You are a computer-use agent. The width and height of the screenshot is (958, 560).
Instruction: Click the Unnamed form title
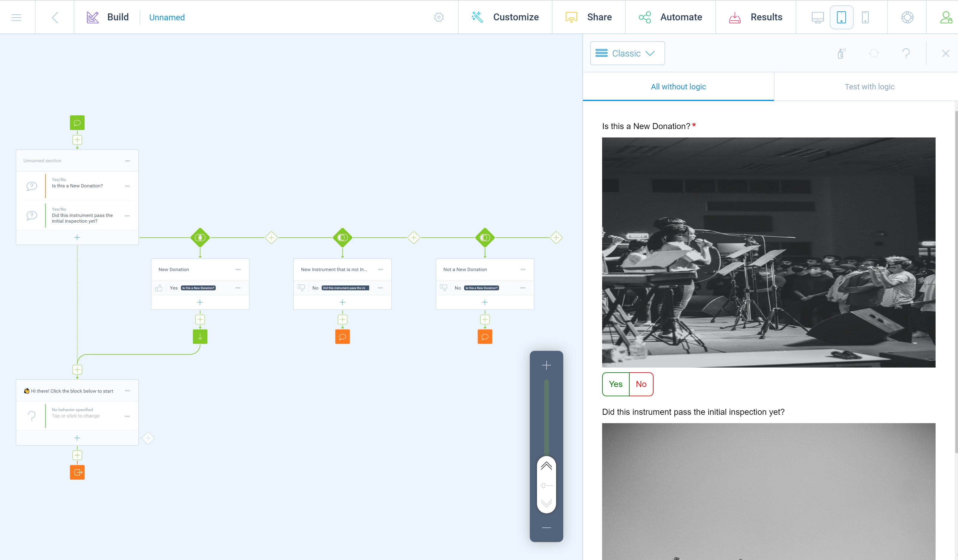167,18
